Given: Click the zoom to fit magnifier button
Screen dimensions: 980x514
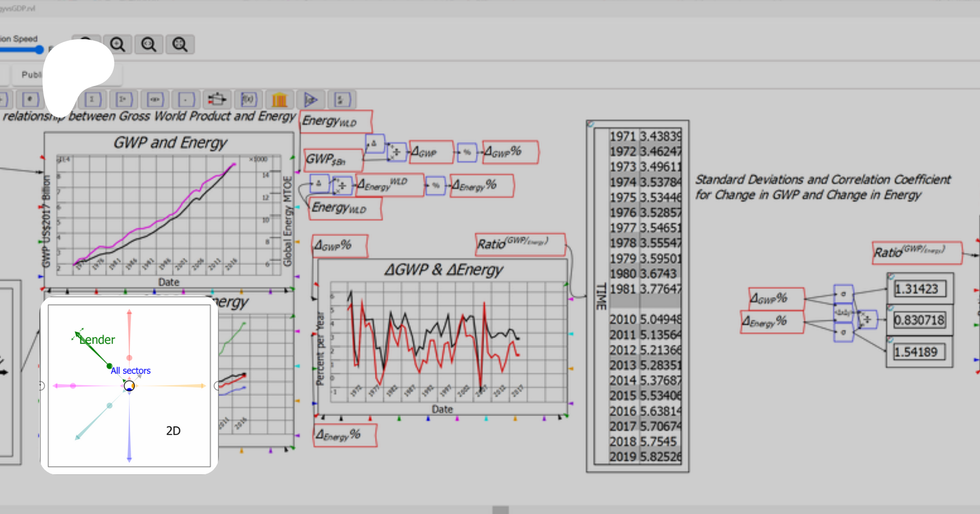Looking at the screenshot, I should tap(180, 44).
